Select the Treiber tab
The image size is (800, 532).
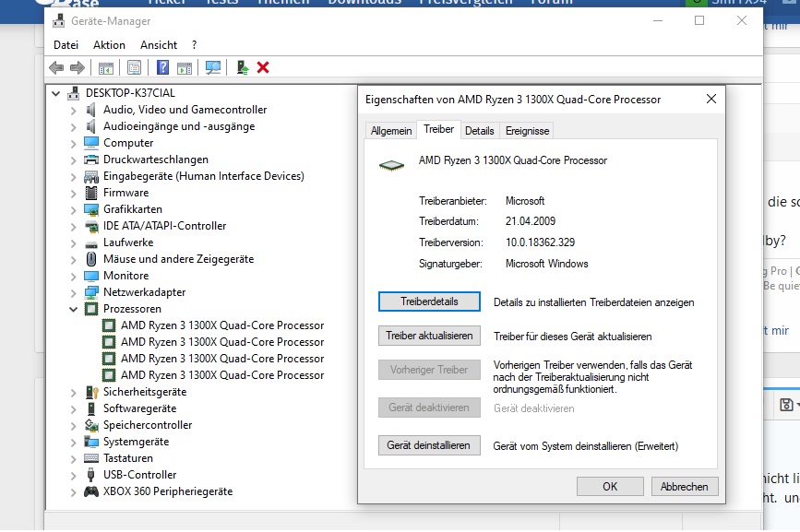pos(439,129)
